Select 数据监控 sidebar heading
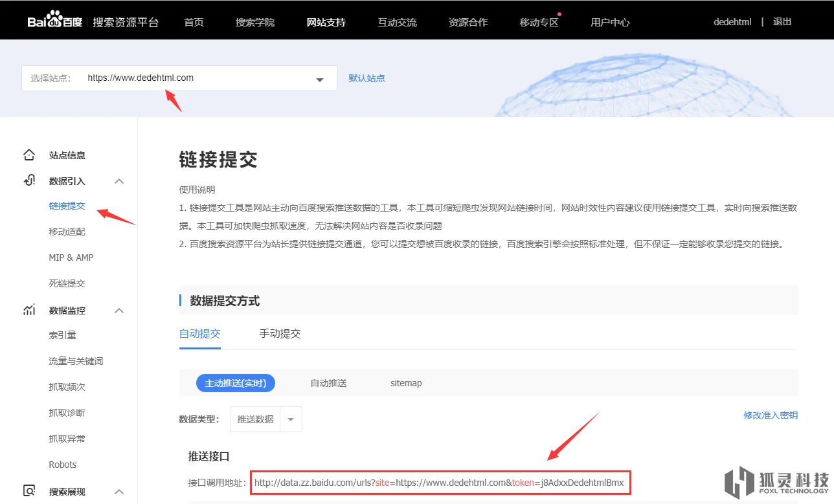The height and width of the screenshot is (504, 834). pos(67,311)
